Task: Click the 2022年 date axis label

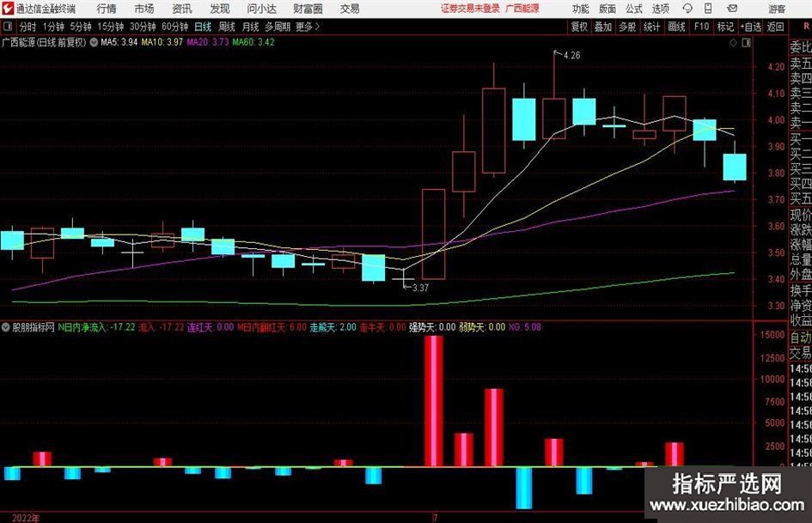Action: (x=26, y=518)
